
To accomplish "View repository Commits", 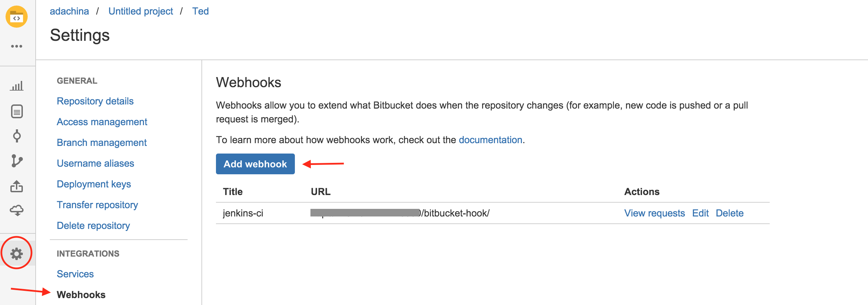I will pos(17,136).
